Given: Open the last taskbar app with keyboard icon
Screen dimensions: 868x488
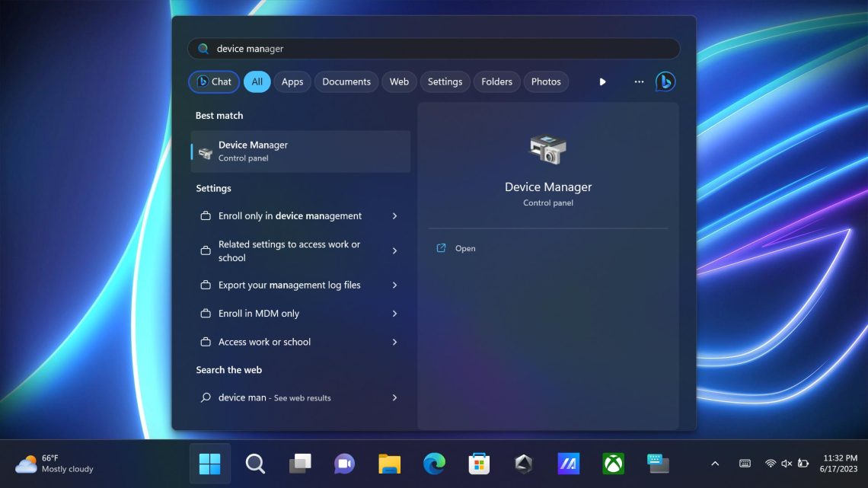Looking at the screenshot, I should pos(658,464).
